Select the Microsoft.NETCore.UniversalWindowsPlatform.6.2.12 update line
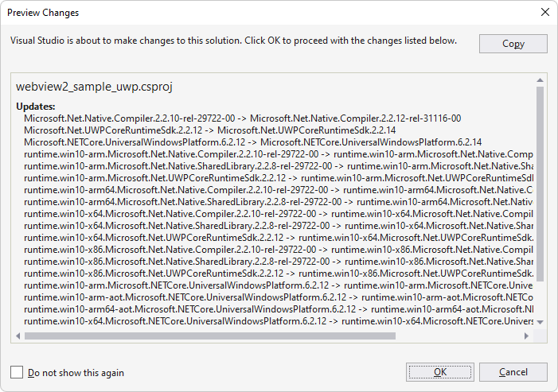This screenshot has height=392, width=558. [x=252, y=142]
